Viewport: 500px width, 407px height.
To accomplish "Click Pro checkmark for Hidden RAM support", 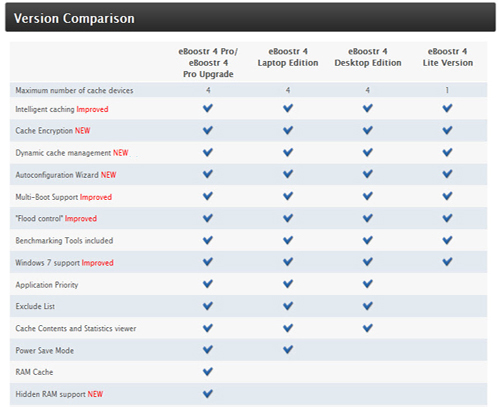I will (x=208, y=394).
